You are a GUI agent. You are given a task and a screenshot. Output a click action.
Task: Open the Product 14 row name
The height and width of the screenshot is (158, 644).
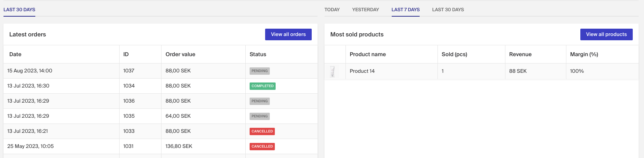[x=362, y=71]
